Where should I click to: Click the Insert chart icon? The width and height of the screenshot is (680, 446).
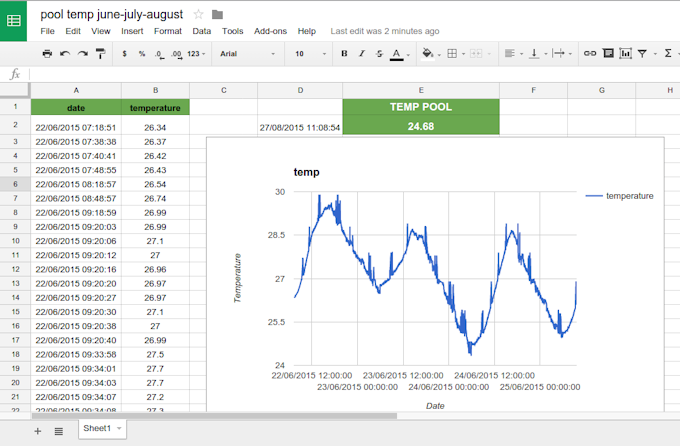click(625, 53)
